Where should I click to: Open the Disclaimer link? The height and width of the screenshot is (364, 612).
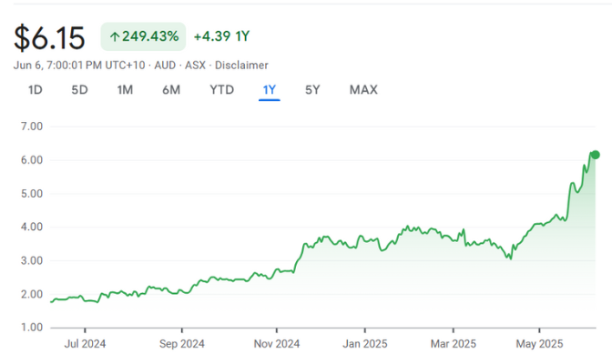(241, 66)
